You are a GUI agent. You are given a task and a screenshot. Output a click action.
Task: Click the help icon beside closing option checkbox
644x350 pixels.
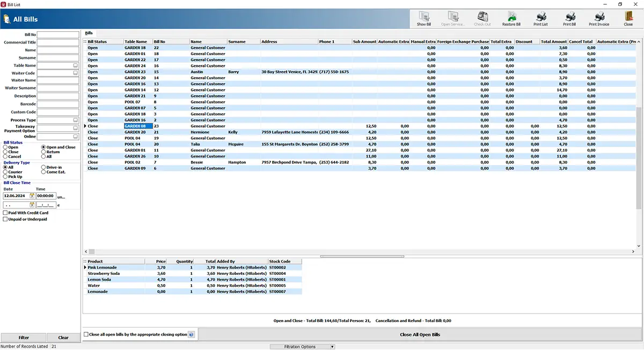(x=192, y=334)
